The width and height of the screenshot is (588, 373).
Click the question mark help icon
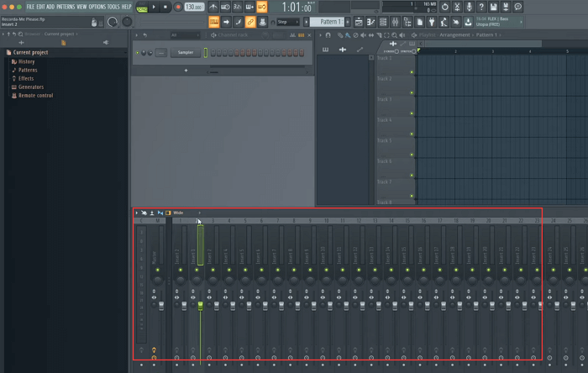tap(481, 7)
